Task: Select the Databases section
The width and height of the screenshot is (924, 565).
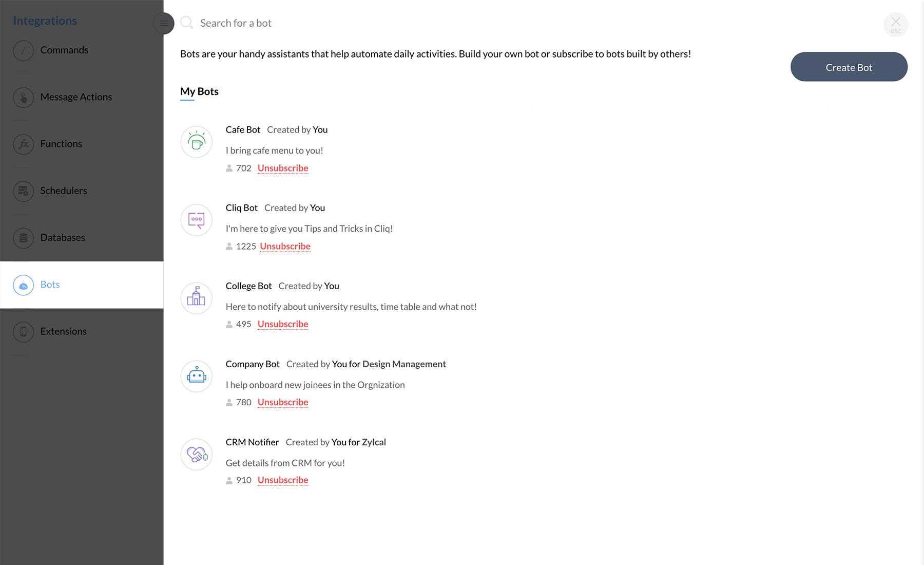Action: (63, 238)
